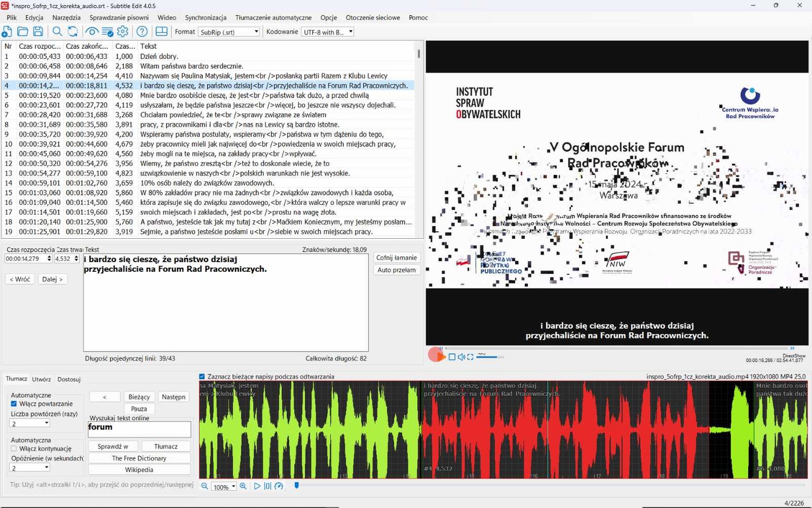This screenshot has width=812, height=508.
Task: Enable the Włącz kontynuację checkbox
Action: [14, 449]
